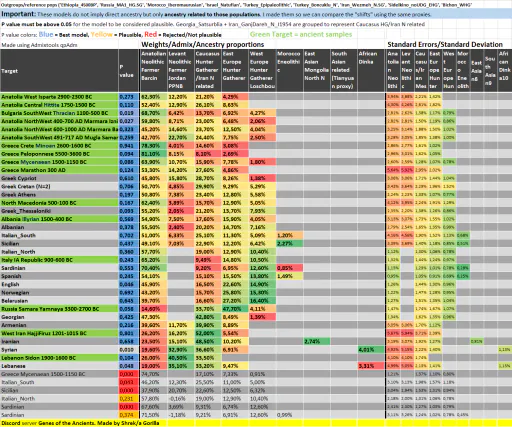Click the unhighlighted P value 0,010 for Syrian
Viewport: 512px width, 427px height.
pos(129,350)
